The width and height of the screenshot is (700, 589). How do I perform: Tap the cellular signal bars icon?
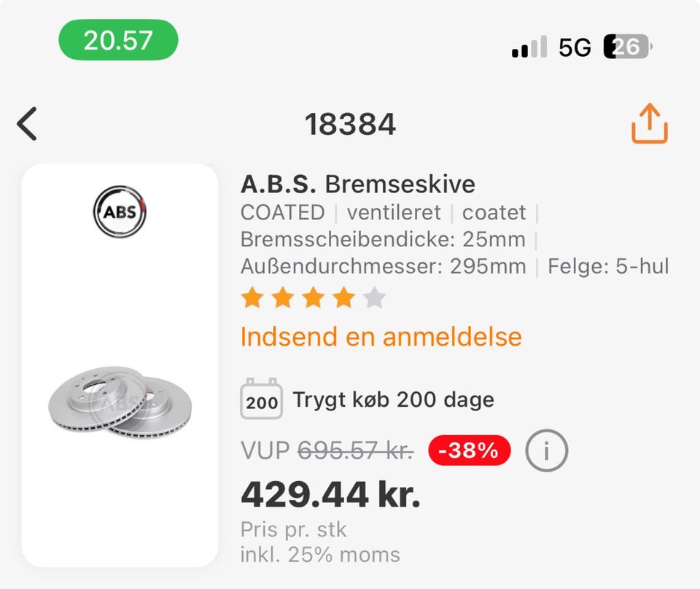529,48
